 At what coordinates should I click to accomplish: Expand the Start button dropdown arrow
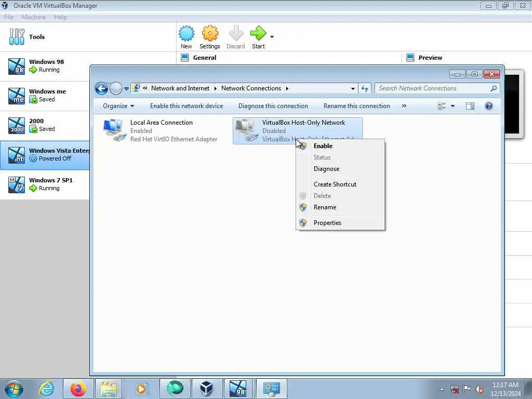(x=272, y=37)
